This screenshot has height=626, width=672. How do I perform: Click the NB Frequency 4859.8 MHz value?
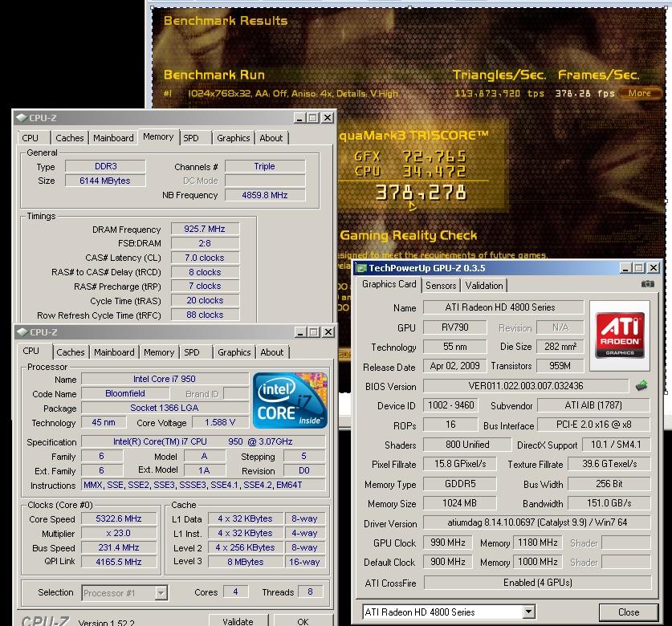pyautogui.click(x=265, y=195)
